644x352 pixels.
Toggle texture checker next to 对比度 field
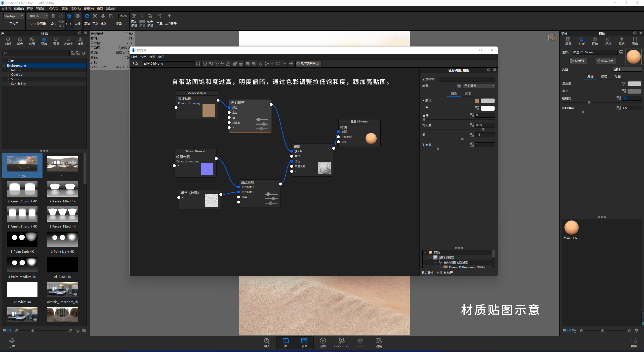coord(472,145)
